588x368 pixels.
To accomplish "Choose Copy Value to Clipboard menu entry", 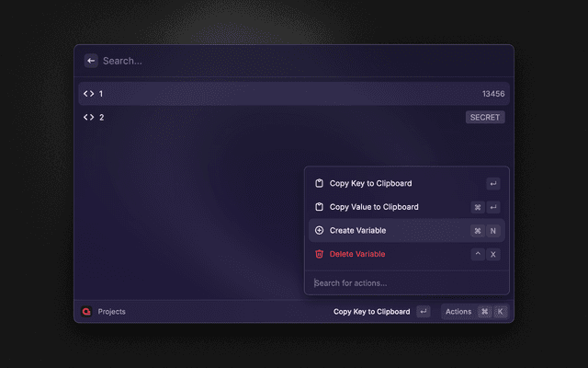I will tap(374, 207).
